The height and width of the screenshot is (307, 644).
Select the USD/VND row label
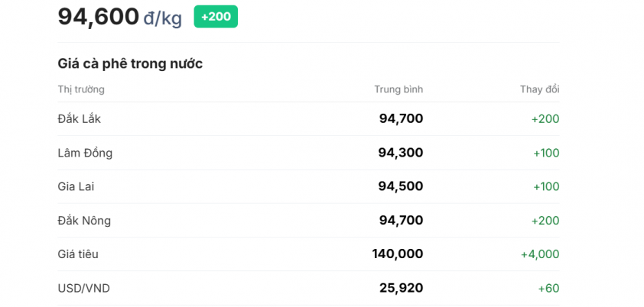(x=84, y=288)
